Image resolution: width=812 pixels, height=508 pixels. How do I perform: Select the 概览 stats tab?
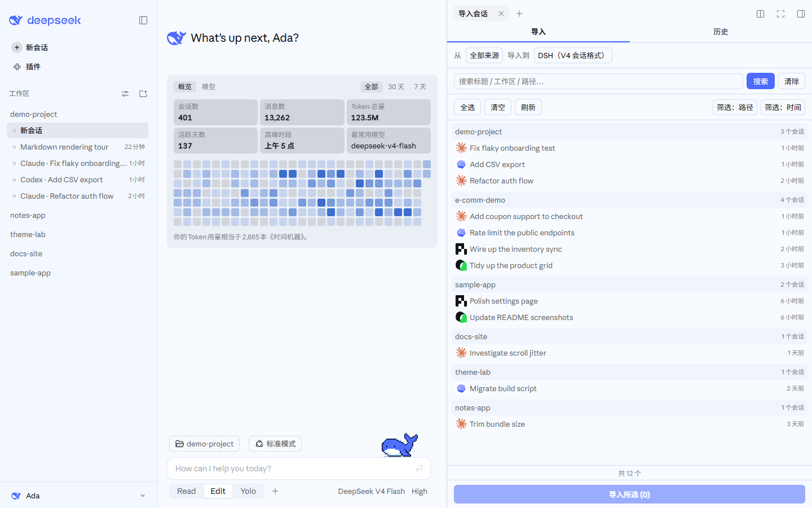pyautogui.click(x=185, y=87)
